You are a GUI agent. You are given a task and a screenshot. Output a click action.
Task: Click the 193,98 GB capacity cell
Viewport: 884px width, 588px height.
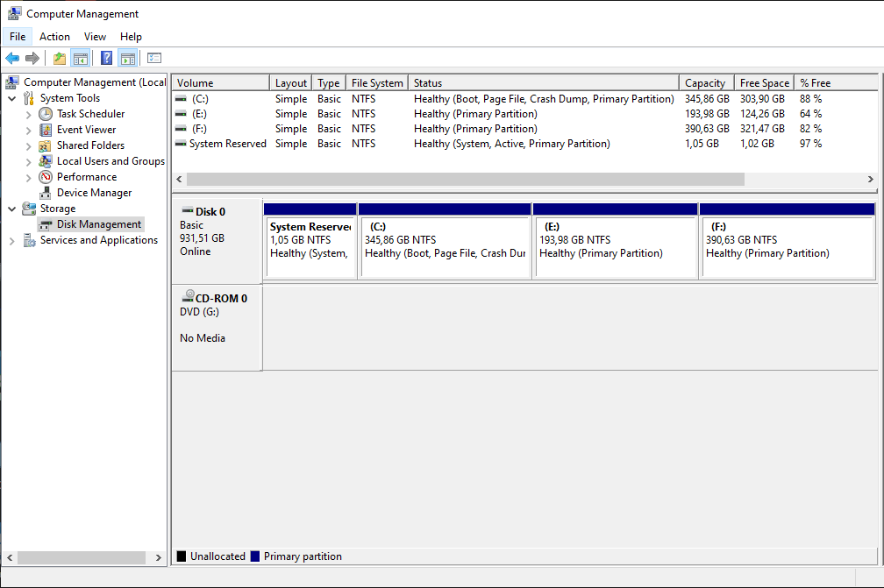tap(707, 114)
